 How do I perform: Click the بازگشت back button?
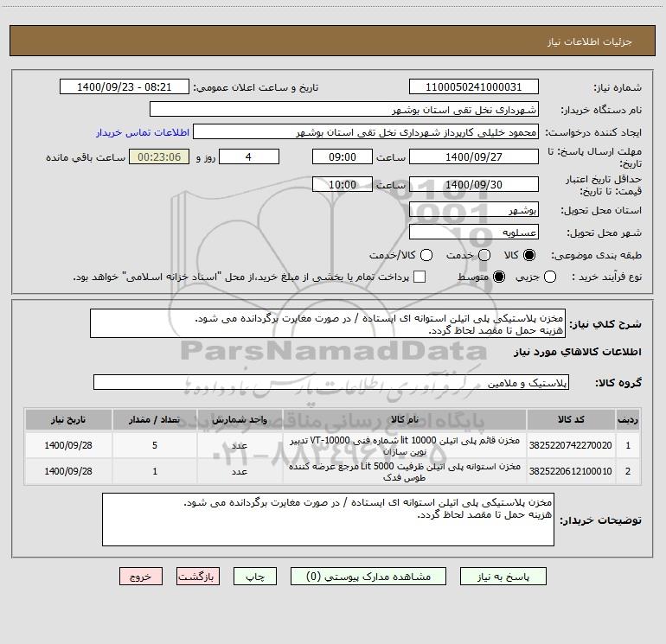click(198, 576)
